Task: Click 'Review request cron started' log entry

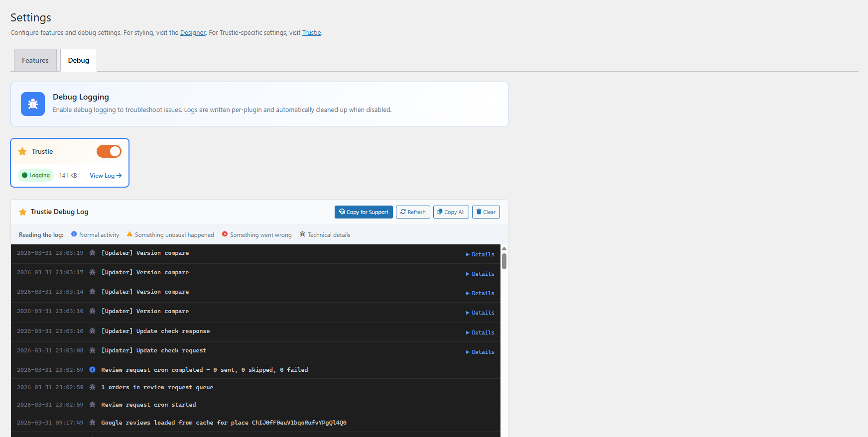Action: pos(148,405)
